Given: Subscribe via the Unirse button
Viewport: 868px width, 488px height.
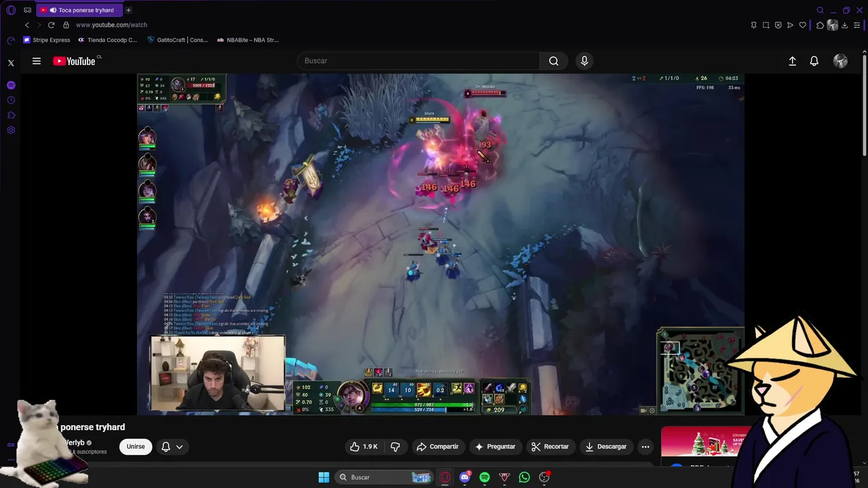Looking at the screenshot, I should click(136, 447).
